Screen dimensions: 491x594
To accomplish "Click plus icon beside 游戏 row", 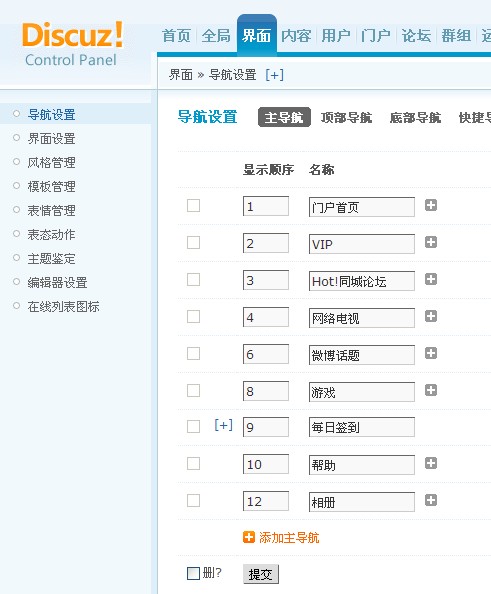I will pyautogui.click(x=431, y=390).
